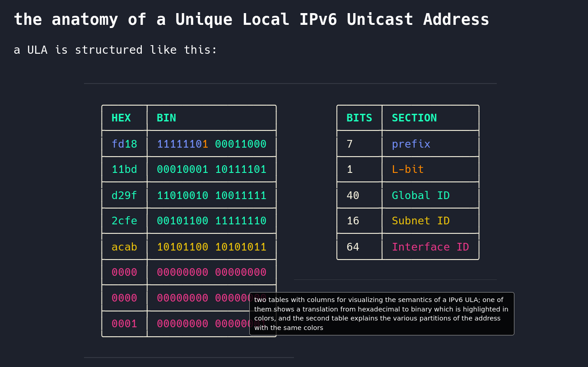Select the d29f hex cell
Image resolution: width=588 pixels, height=367 pixels.
click(124, 195)
